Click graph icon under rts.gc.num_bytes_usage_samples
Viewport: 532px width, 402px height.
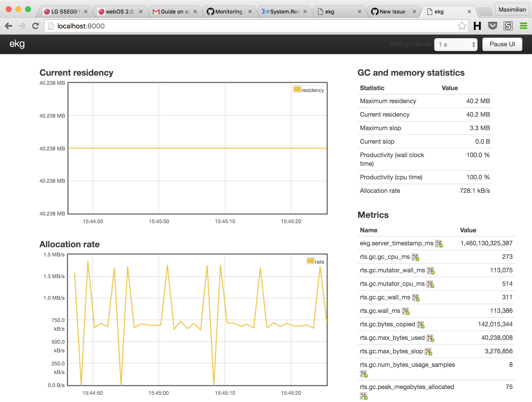coord(364,374)
